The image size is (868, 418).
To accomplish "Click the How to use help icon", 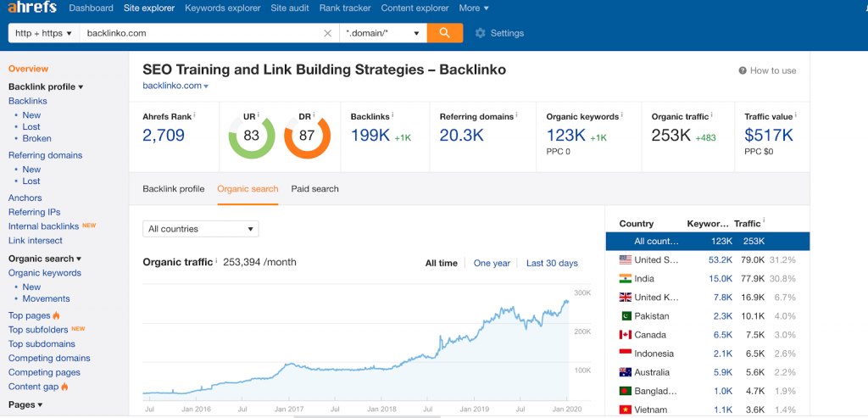I will 743,71.
